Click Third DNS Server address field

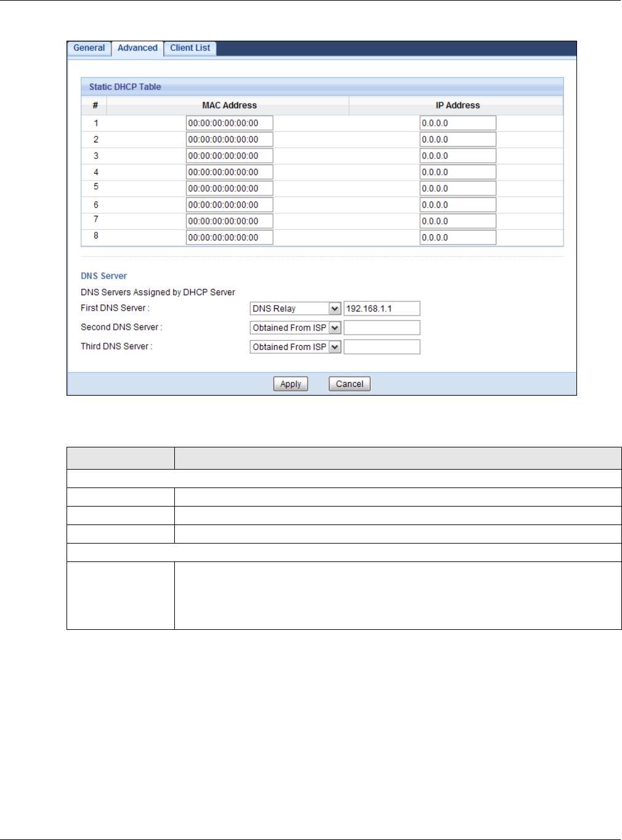pyautogui.click(x=382, y=347)
